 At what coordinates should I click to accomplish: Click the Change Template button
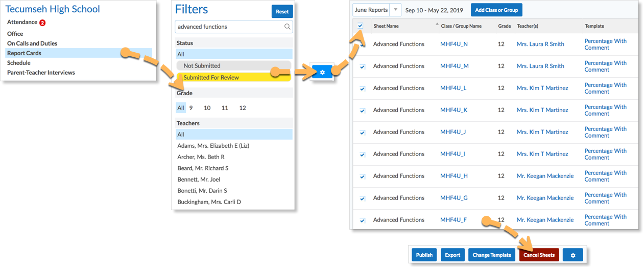point(492,255)
